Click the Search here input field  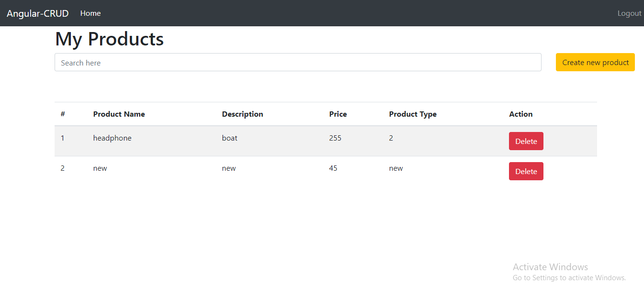[298, 62]
